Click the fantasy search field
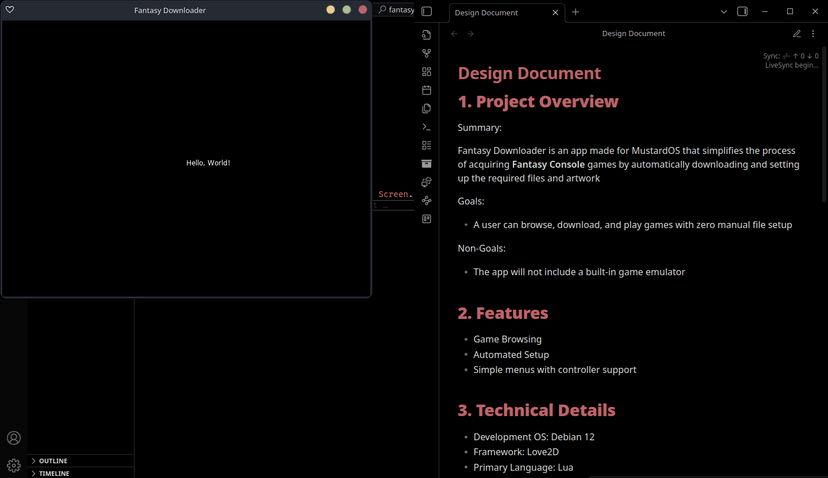This screenshot has width=828, height=478. (x=400, y=10)
